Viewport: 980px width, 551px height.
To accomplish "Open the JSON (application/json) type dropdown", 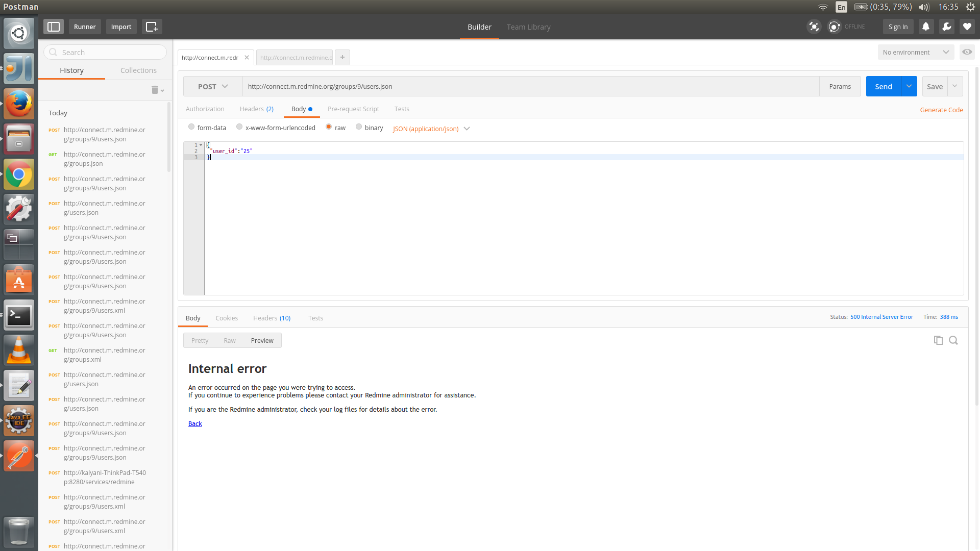I will 431,129.
